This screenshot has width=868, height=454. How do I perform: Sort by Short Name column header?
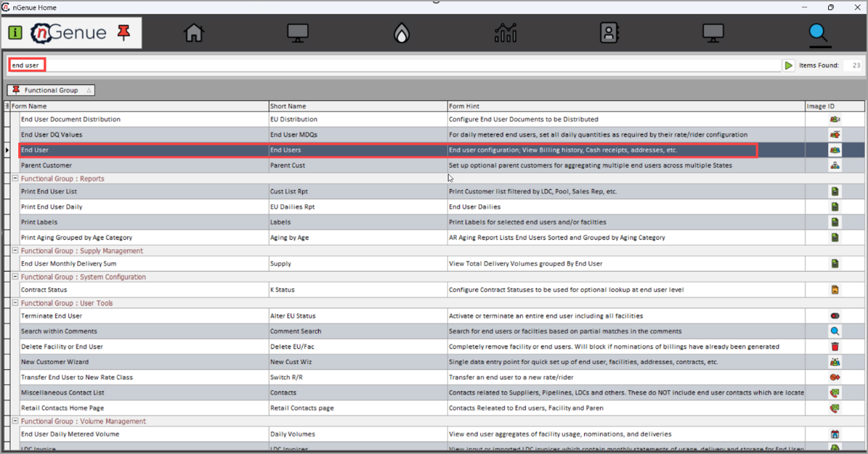point(357,106)
